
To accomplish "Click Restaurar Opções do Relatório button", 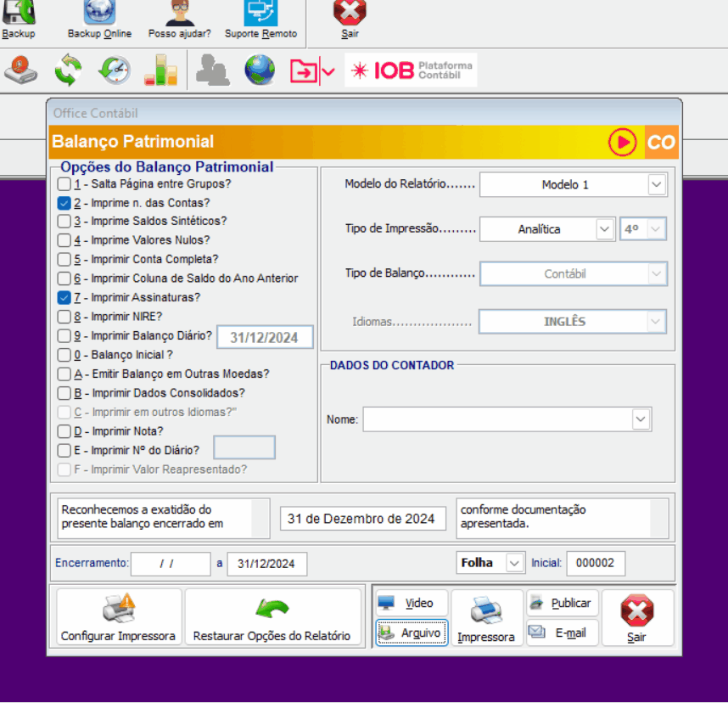I will coord(272,618).
